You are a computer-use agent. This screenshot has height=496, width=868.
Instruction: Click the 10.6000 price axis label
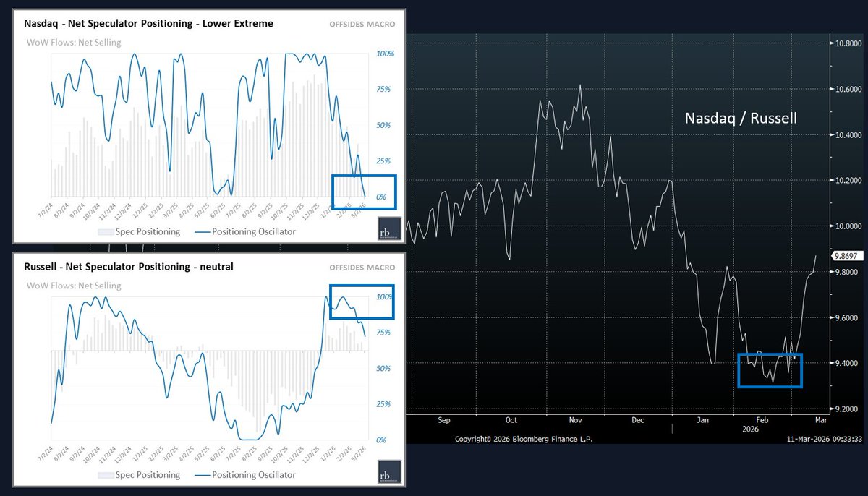click(847, 90)
